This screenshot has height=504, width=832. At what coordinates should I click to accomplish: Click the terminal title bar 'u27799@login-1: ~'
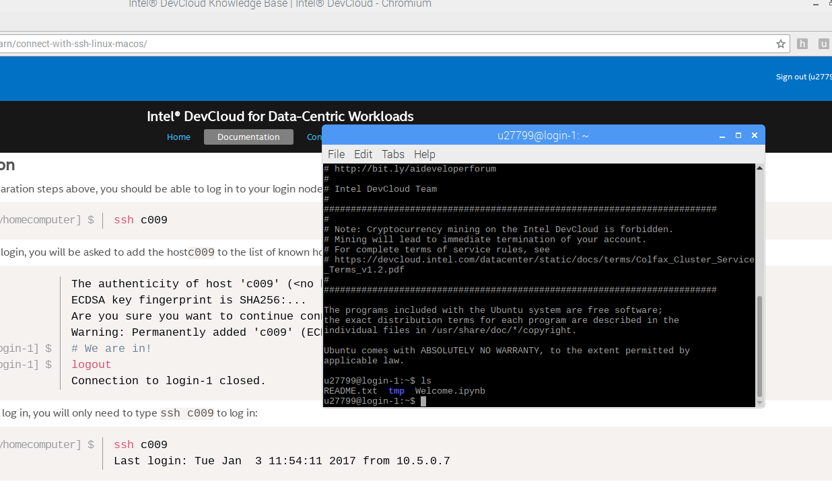coord(543,135)
